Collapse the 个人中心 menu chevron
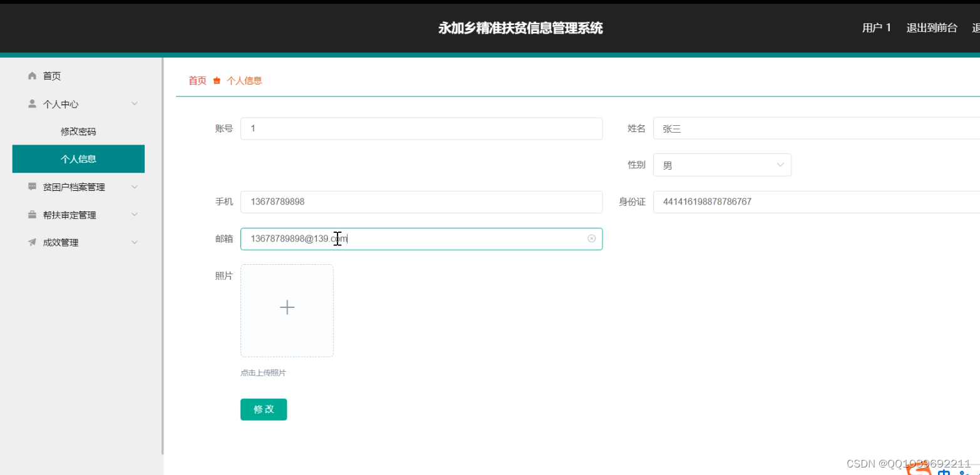 coord(134,104)
